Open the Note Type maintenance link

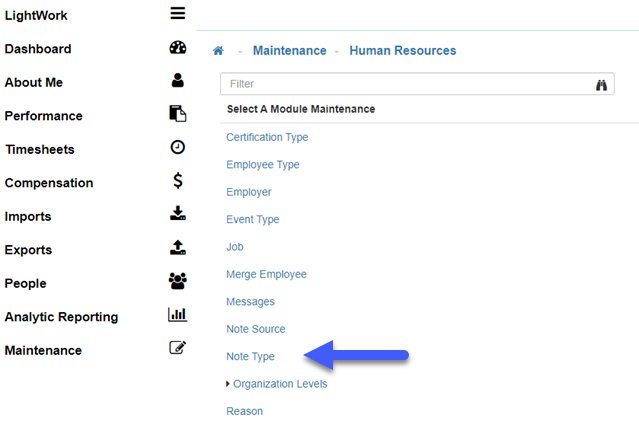[x=250, y=356]
